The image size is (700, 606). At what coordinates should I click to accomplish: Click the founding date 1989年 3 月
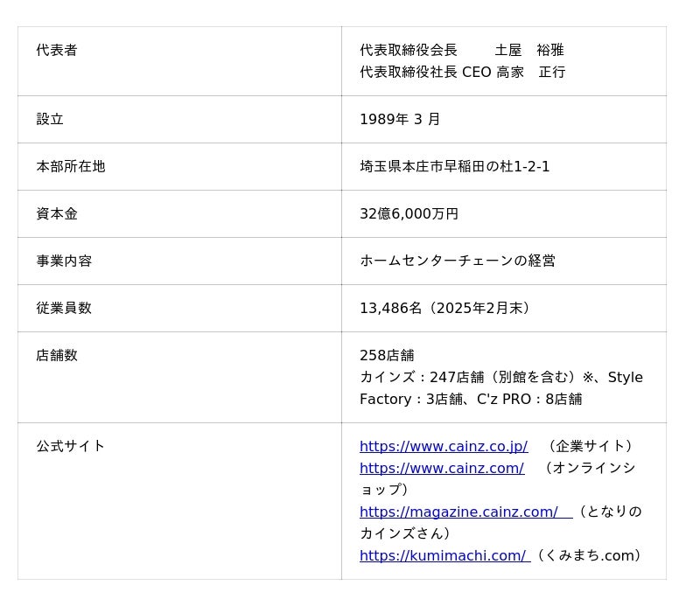(x=400, y=119)
